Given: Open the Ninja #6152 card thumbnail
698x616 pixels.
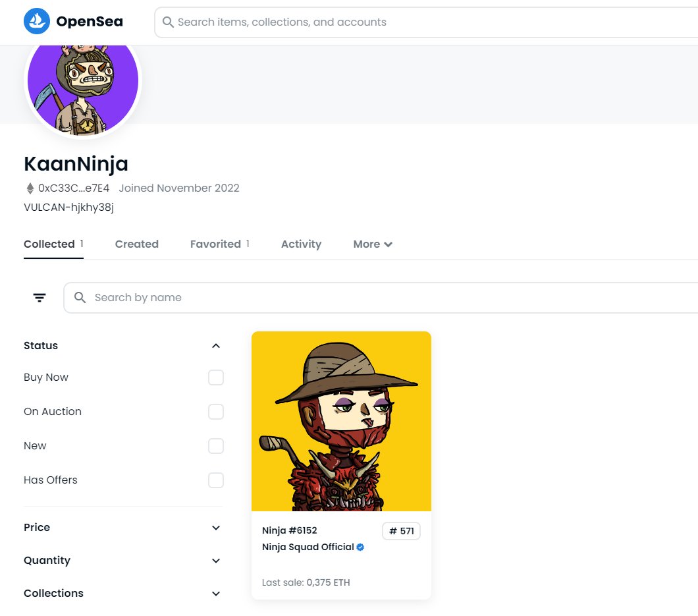Looking at the screenshot, I should click(341, 420).
